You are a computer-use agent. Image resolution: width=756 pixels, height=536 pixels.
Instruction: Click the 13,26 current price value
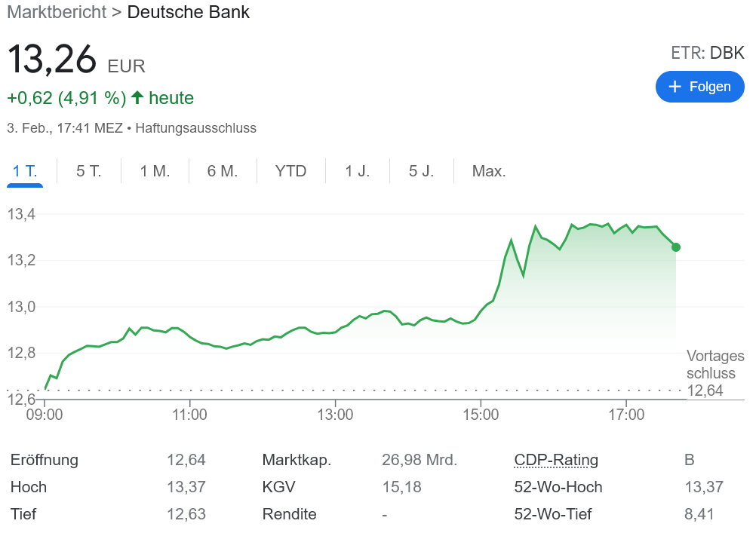(x=52, y=60)
